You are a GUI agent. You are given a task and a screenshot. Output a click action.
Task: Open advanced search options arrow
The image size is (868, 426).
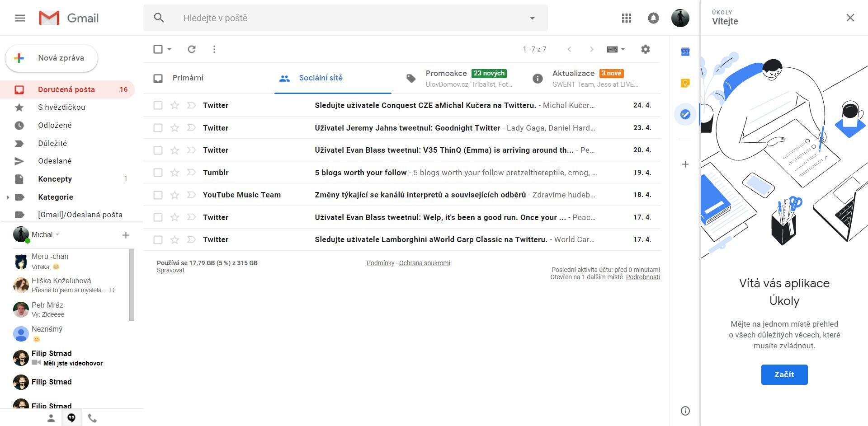coord(533,18)
